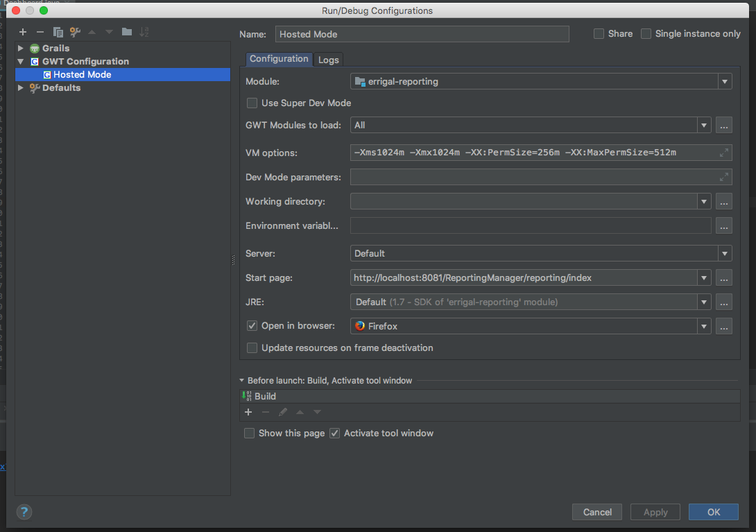Click the Cancel button
The width and height of the screenshot is (756, 532).
coord(596,512)
